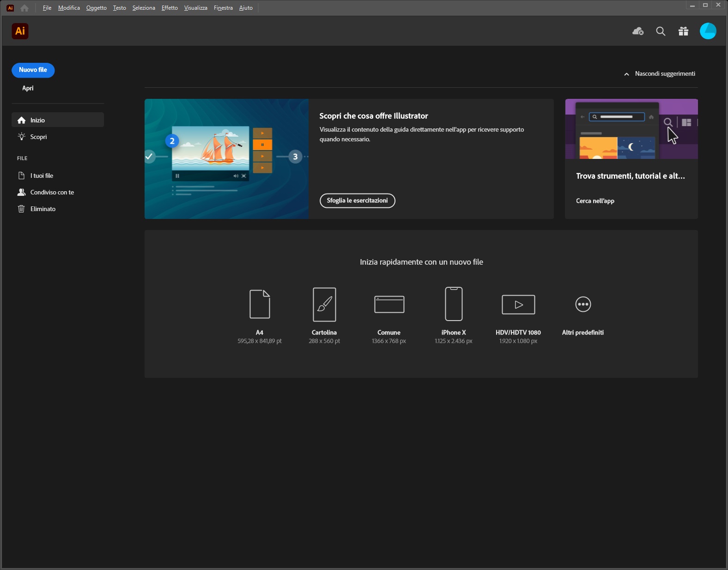Select the iPhone X preset icon

454,304
